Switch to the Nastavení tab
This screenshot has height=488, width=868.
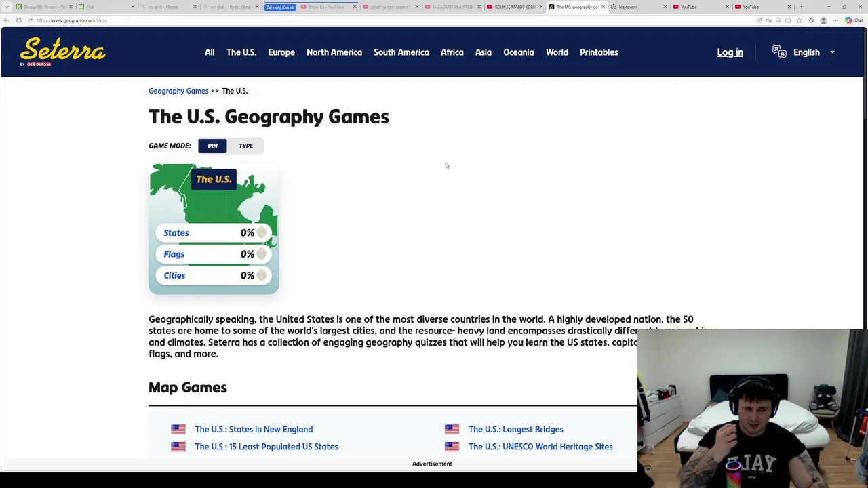coord(637,7)
